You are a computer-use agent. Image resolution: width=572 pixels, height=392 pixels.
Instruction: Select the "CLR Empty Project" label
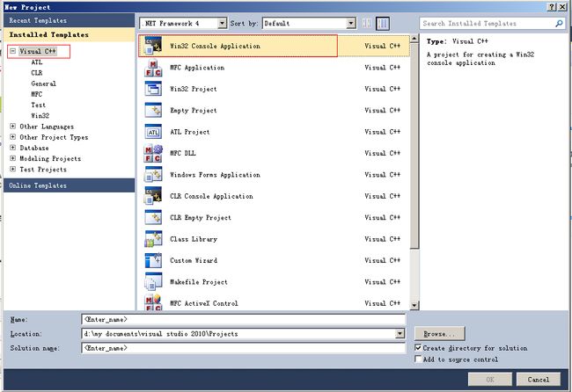click(201, 217)
